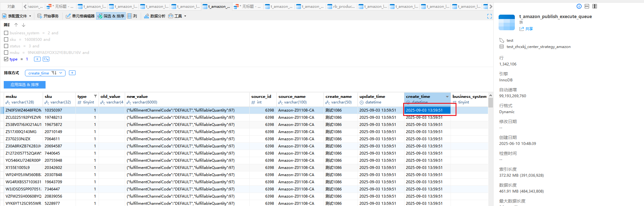Image resolution: width=644 pixels, height=206 pixels.
Task: Open the 单元格编辑器 cell editor
Action: click(80, 16)
